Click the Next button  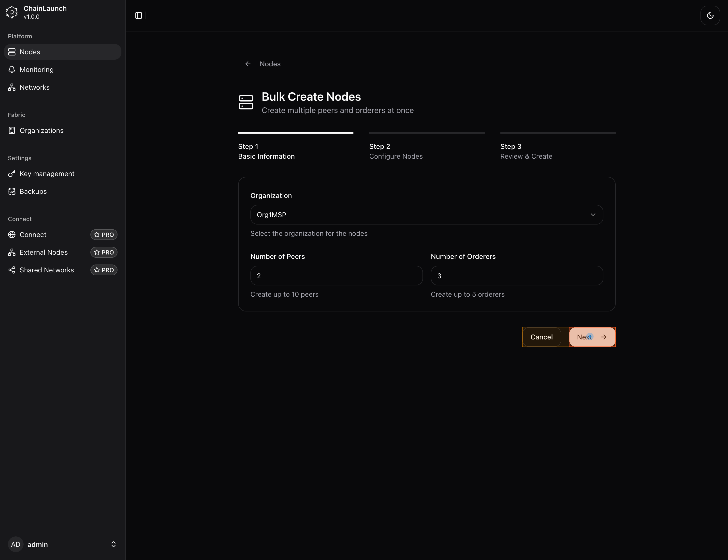click(592, 337)
